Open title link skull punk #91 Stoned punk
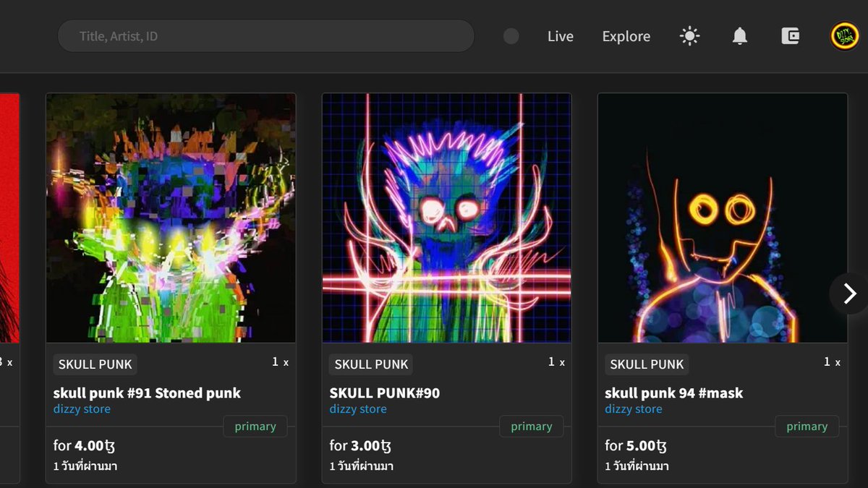The height and width of the screenshot is (488, 868). [x=147, y=393]
